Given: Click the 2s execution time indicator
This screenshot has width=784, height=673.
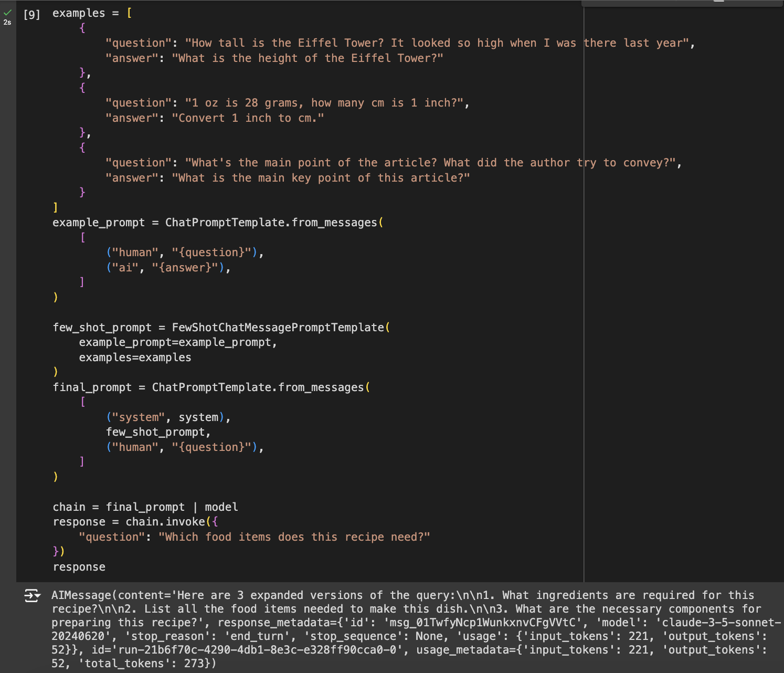Looking at the screenshot, I should click(x=7, y=23).
